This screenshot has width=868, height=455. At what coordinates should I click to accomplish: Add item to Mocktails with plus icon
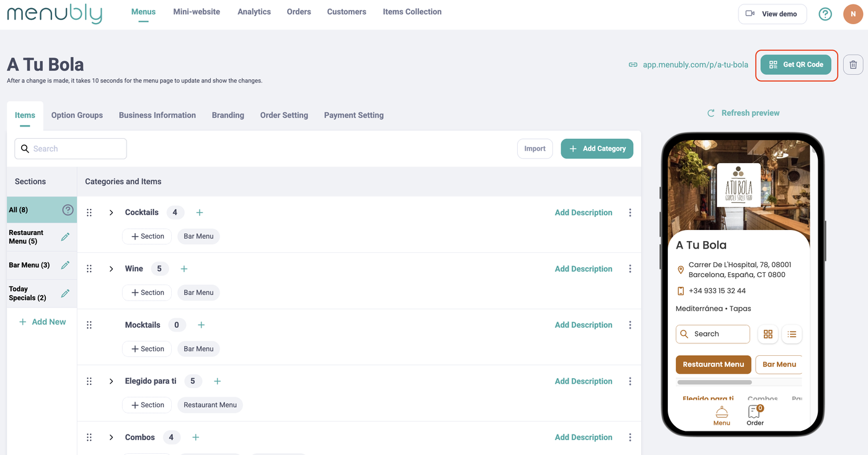tap(201, 325)
